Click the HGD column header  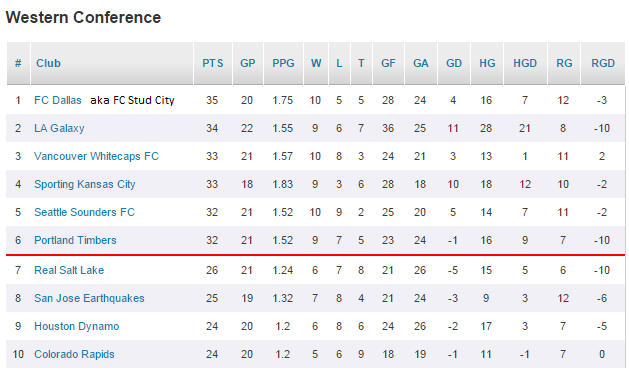[x=525, y=63]
